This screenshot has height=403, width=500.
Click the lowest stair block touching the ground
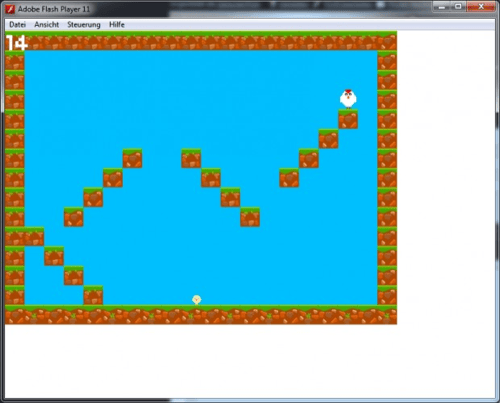[93, 295]
